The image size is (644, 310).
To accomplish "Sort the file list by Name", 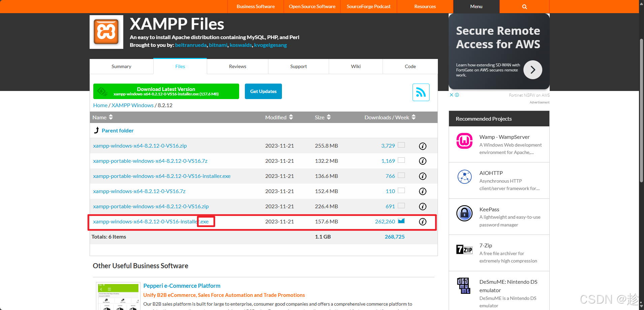I will [x=103, y=117].
